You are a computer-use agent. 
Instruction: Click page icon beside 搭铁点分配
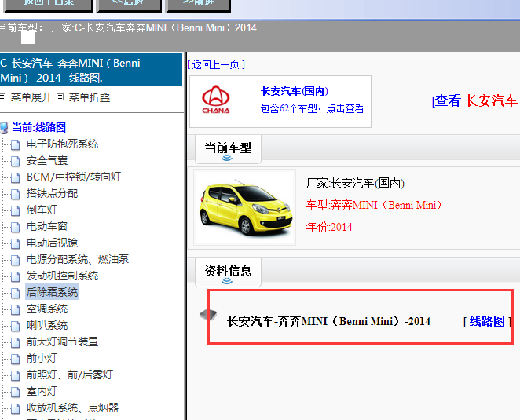click(15, 194)
